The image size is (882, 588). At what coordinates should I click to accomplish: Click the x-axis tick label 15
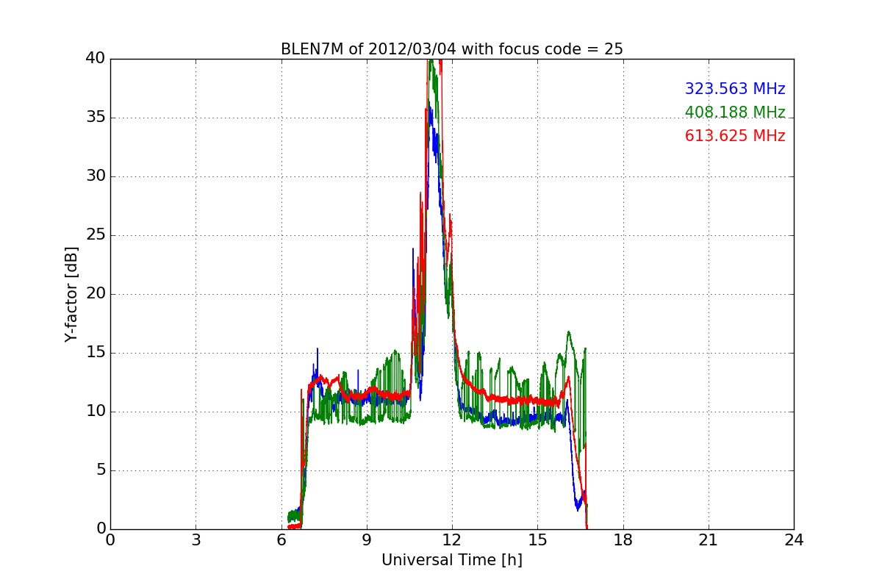[537, 539]
